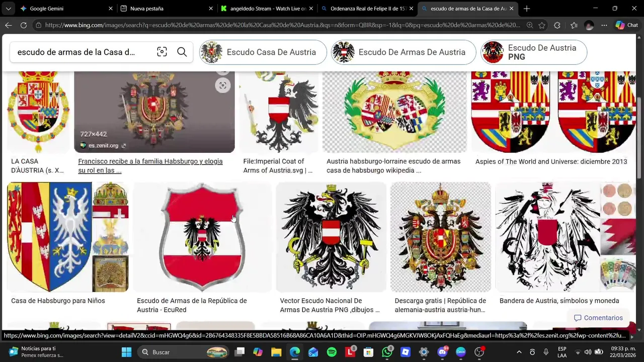
Task: Close the Ordenanza Real tab
Action: tap(411, 9)
